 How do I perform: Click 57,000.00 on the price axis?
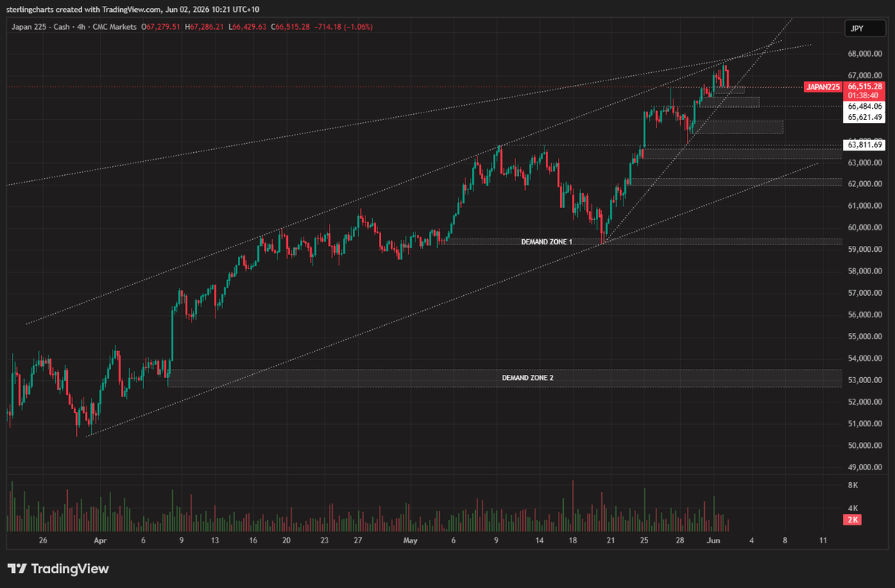(x=865, y=293)
